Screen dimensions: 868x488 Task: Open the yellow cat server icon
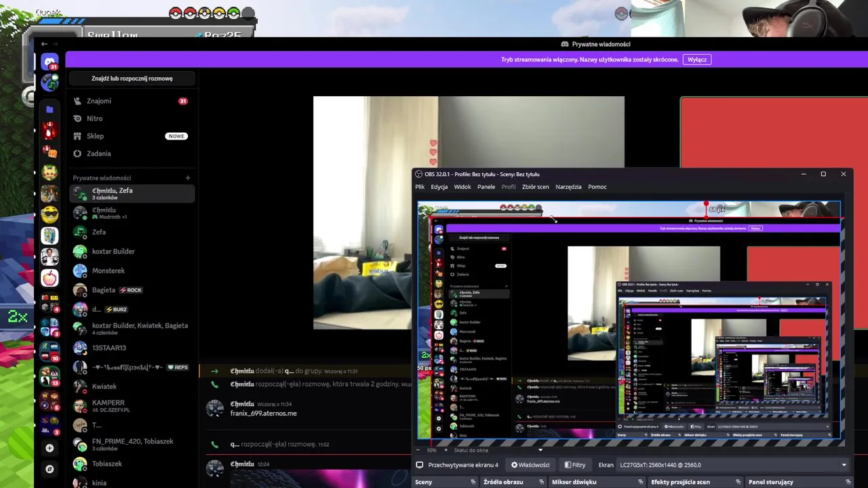[50, 172]
